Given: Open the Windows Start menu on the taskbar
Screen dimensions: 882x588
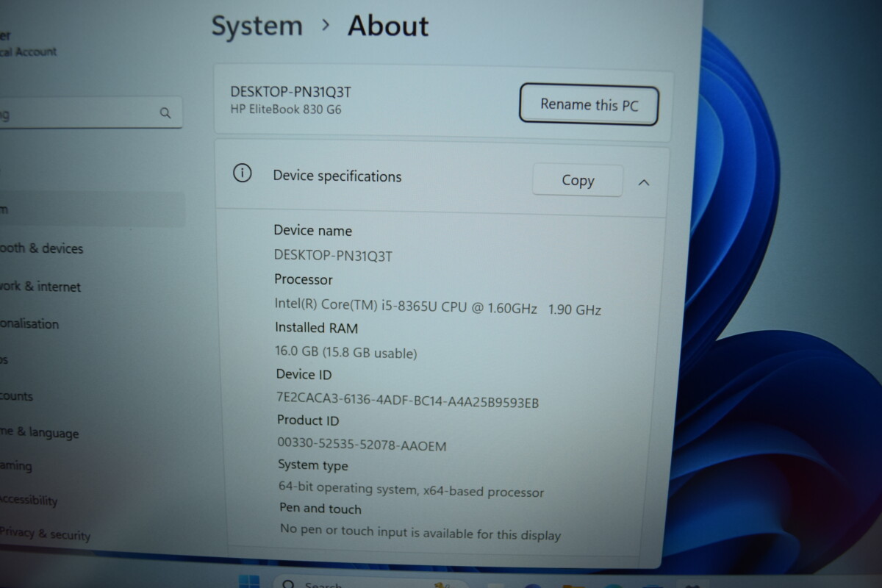Looking at the screenshot, I should (x=249, y=581).
